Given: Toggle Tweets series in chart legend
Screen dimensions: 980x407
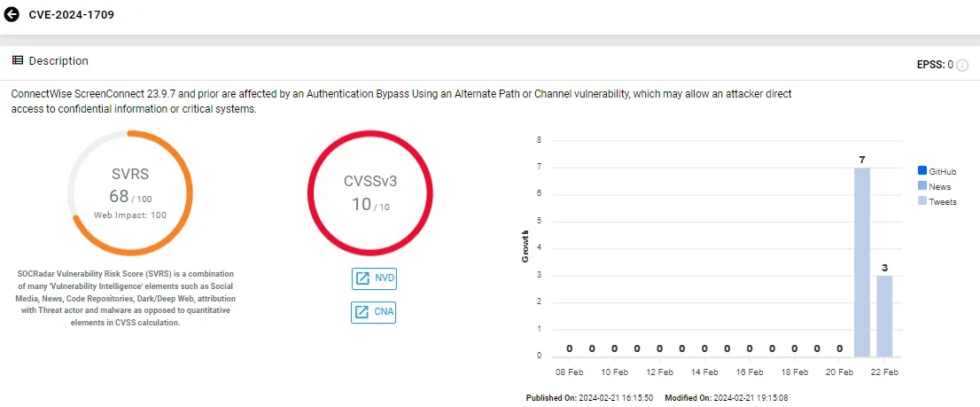Looking at the screenshot, I should point(937,201).
